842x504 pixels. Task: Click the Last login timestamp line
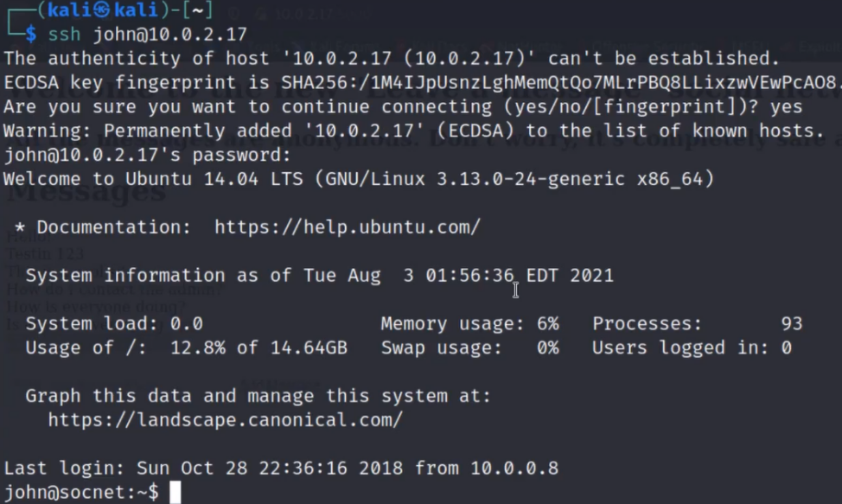tap(281, 469)
